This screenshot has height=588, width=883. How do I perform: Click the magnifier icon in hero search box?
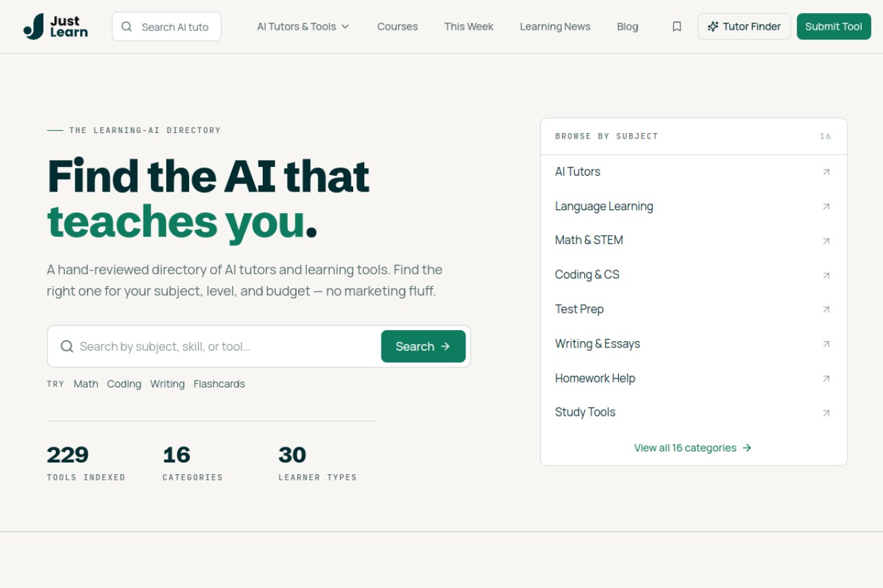pos(67,346)
